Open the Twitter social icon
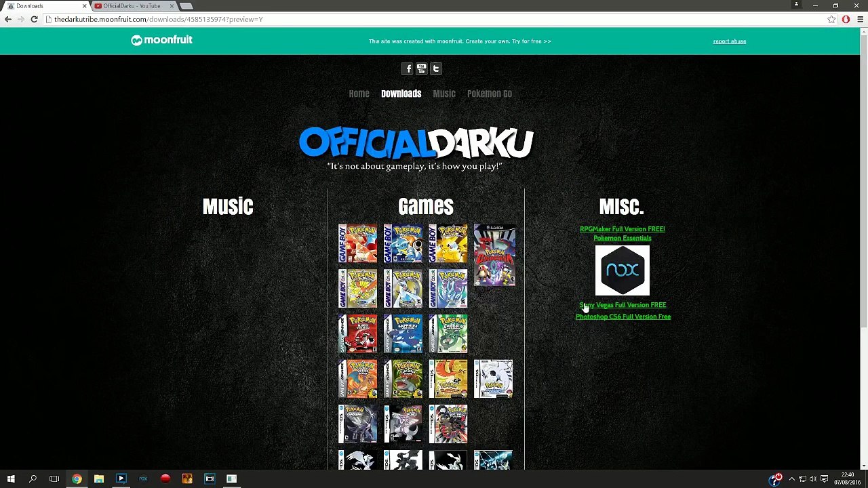Screen dimensions: 868x488 pyautogui.click(x=436, y=68)
